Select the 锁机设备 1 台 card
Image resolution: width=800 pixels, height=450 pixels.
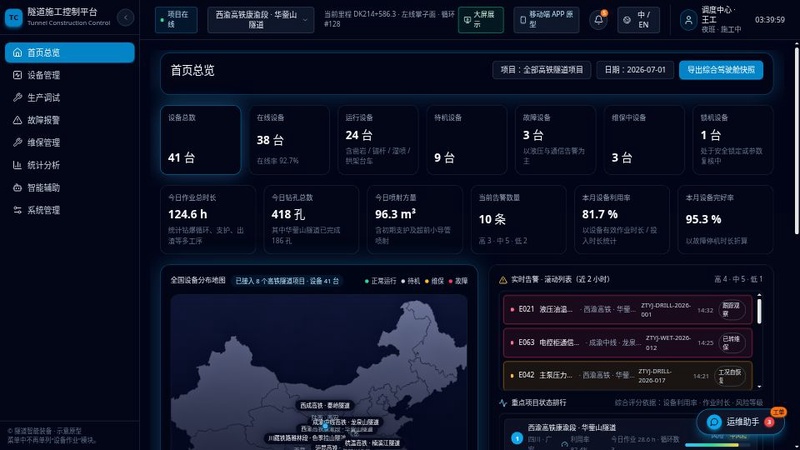point(733,140)
